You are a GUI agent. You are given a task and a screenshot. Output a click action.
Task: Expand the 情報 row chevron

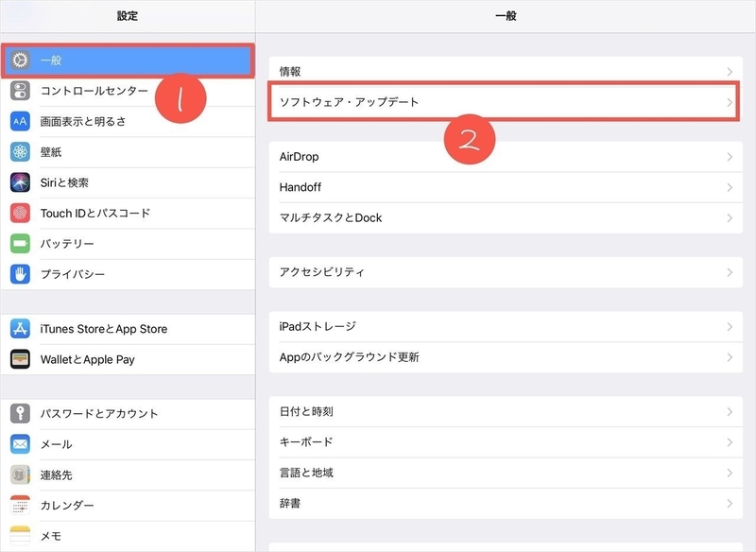pyautogui.click(x=730, y=72)
